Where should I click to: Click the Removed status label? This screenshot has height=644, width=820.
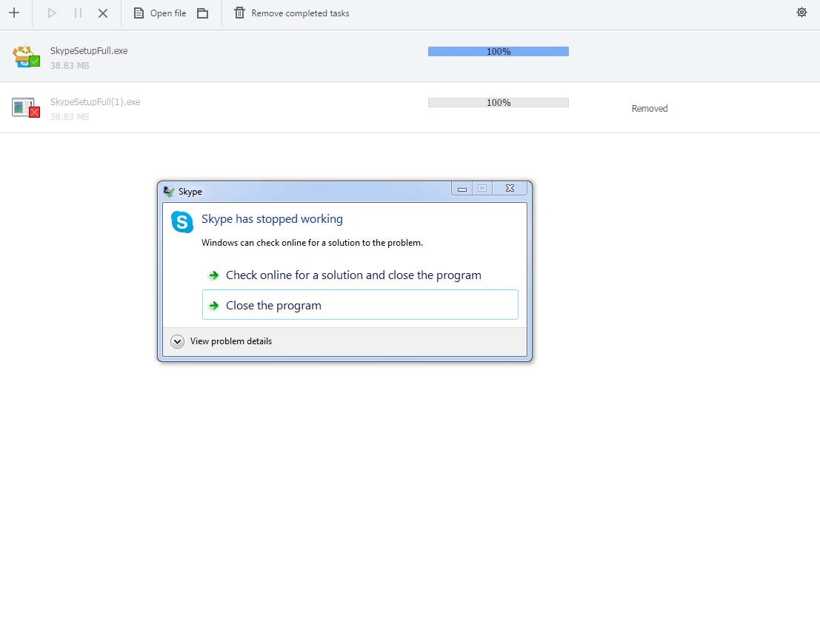[x=650, y=108]
